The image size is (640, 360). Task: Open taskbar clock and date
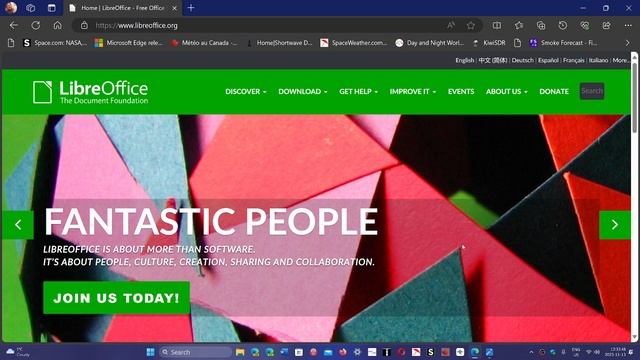pos(615,352)
